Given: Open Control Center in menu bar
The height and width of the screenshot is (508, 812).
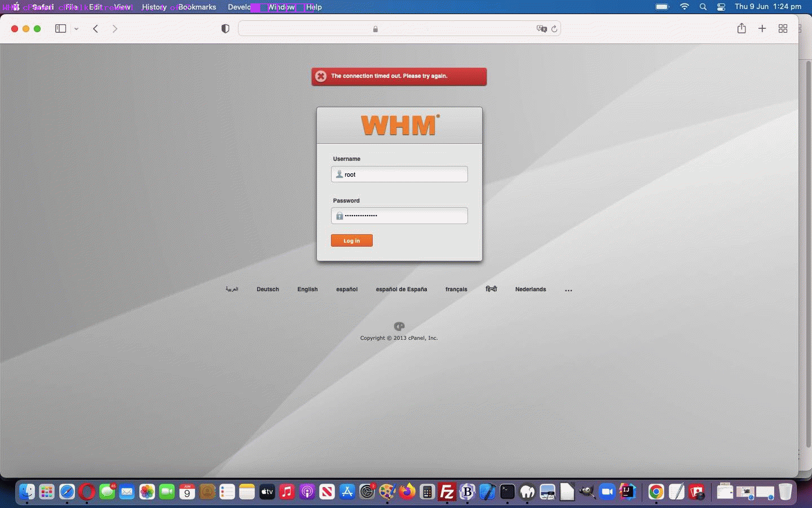Looking at the screenshot, I should 721,7.
